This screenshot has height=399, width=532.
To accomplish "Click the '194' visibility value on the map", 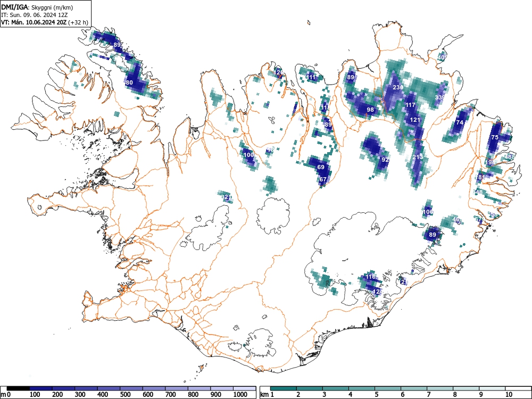I will pyautogui.click(x=491, y=162).
